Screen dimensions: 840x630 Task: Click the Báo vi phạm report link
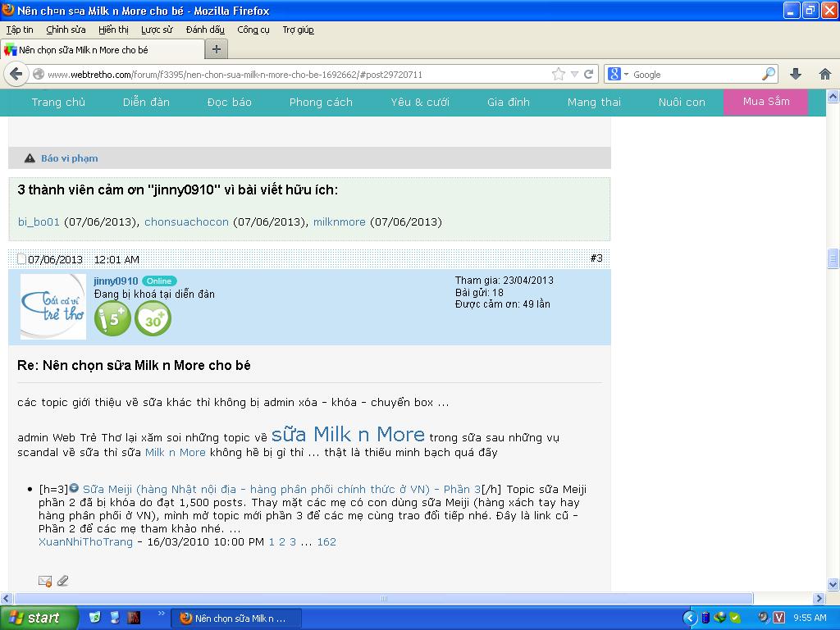coord(70,158)
